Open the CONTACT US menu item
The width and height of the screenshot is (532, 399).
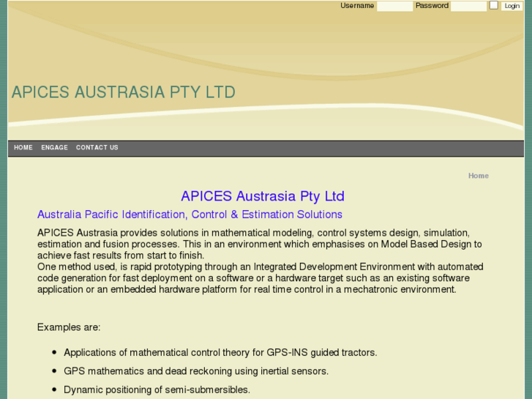click(x=97, y=148)
